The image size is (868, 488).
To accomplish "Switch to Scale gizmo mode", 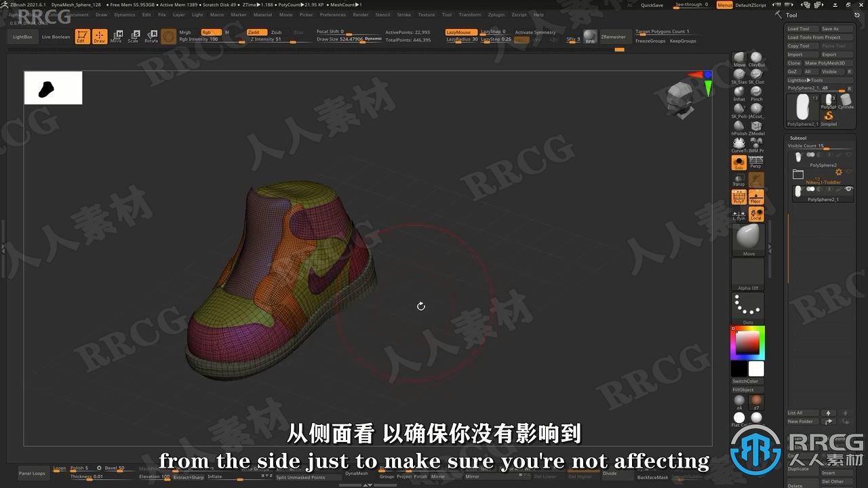I will coord(134,37).
